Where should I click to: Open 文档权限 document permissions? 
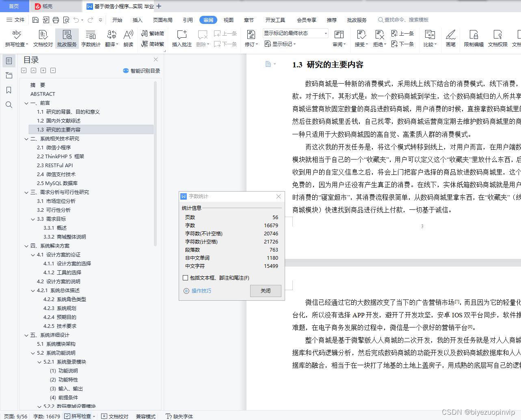498,39
